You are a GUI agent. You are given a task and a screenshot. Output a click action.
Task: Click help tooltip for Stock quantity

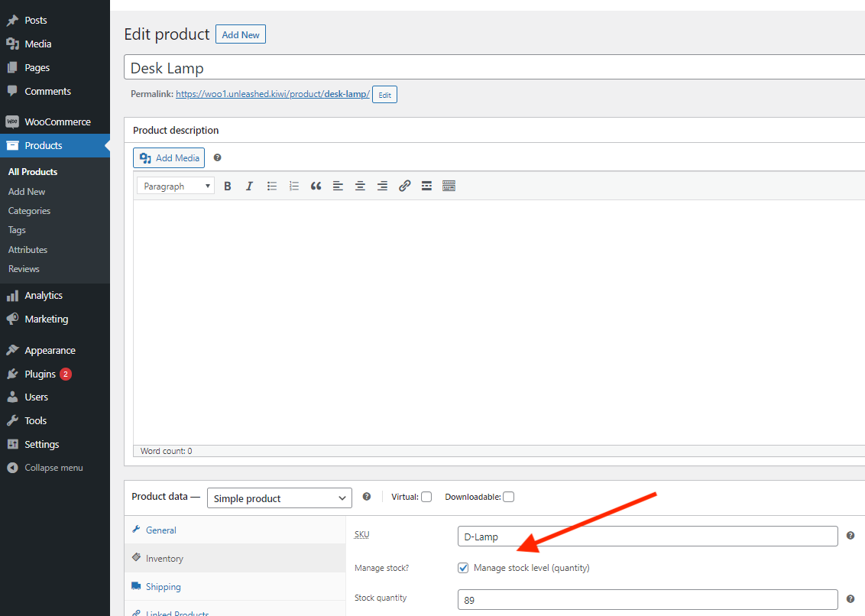coord(850,599)
